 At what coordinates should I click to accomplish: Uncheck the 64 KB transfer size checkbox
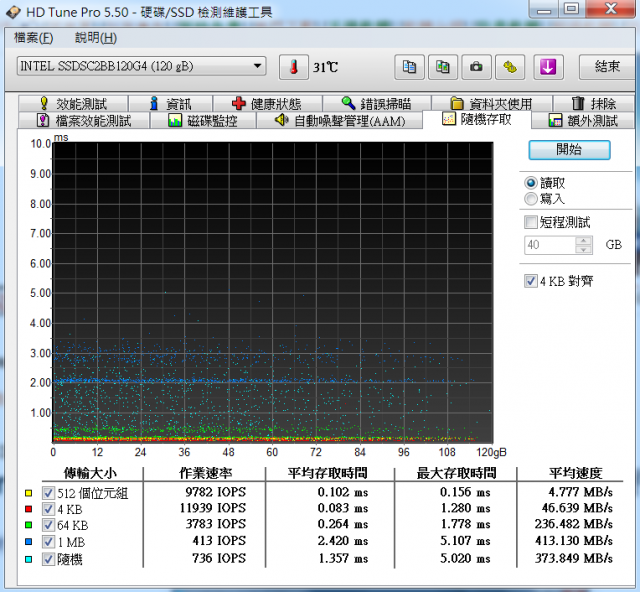click(48, 525)
